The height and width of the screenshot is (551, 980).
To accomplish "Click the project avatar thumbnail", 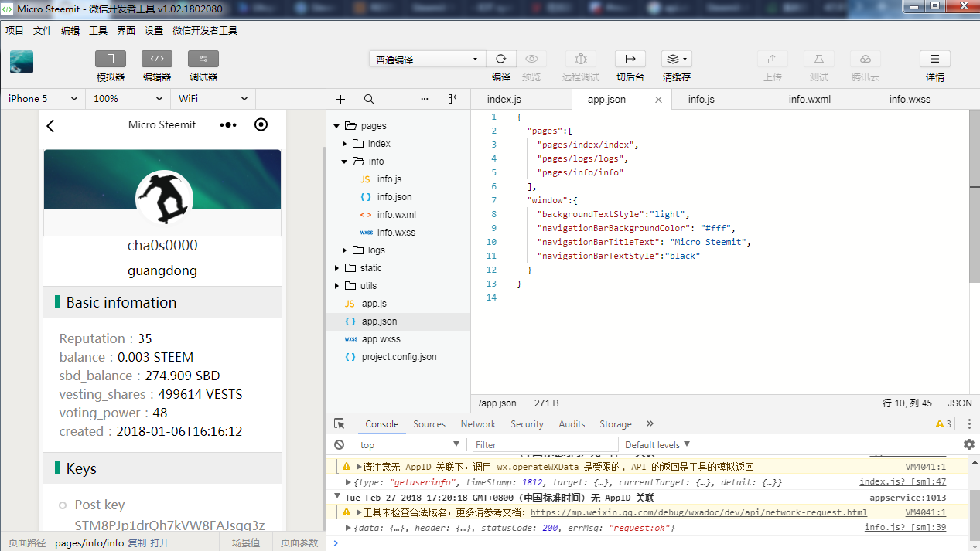I will click(22, 62).
